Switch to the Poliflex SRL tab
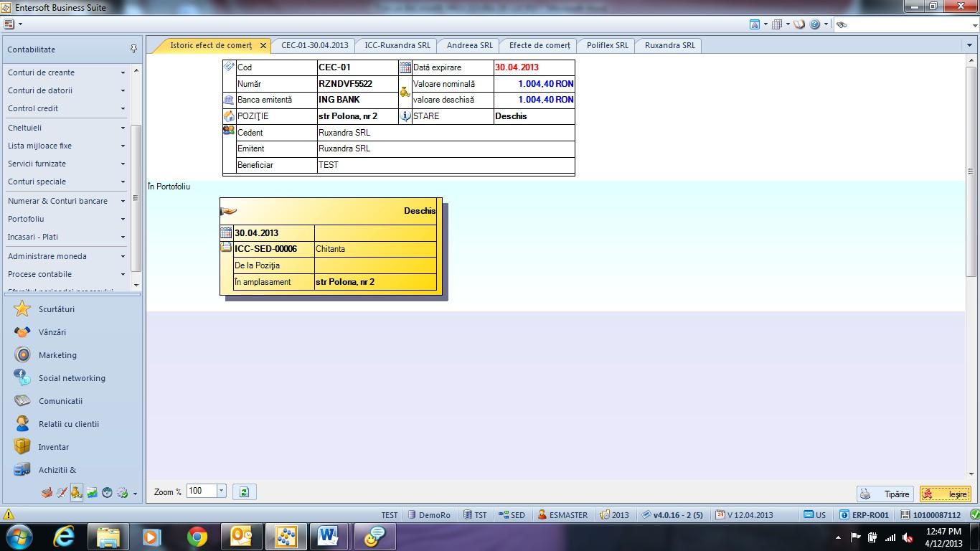Screen dimensions: 980x551 (607, 45)
